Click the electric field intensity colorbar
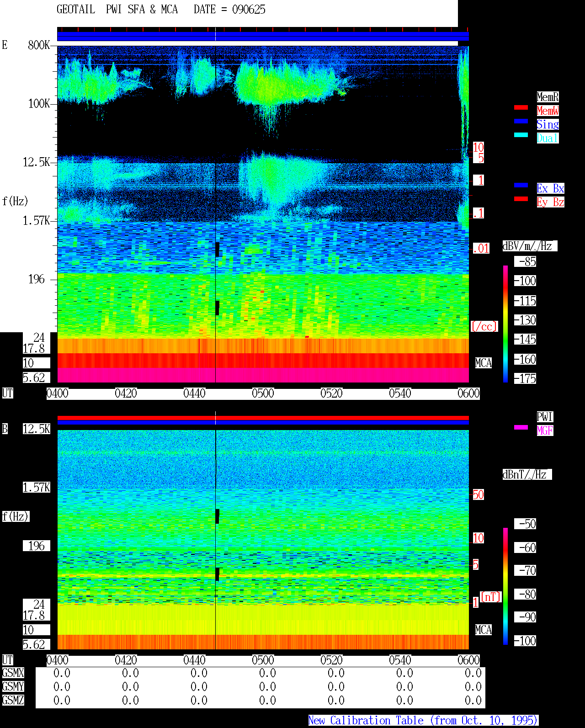The image size is (585, 728). coord(505,324)
